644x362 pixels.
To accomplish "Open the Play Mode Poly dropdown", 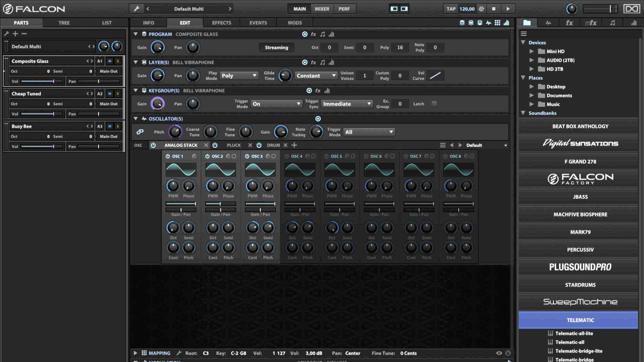I will click(x=239, y=75).
